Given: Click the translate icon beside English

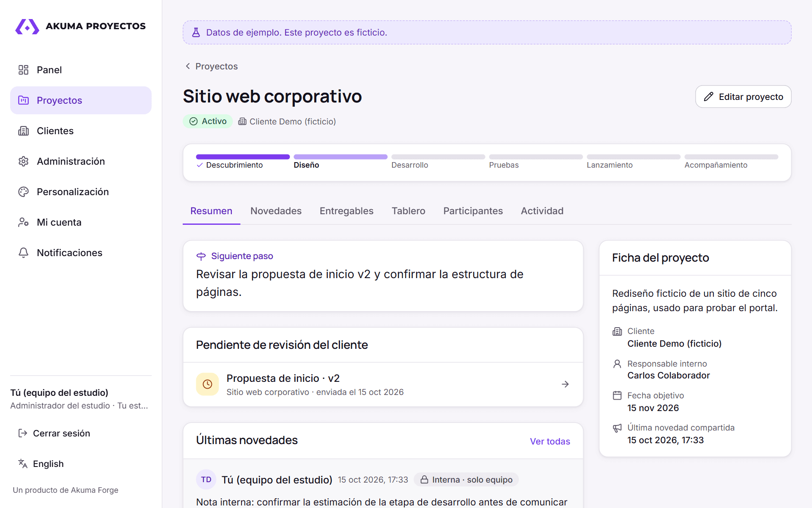Looking at the screenshot, I should click(22, 464).
